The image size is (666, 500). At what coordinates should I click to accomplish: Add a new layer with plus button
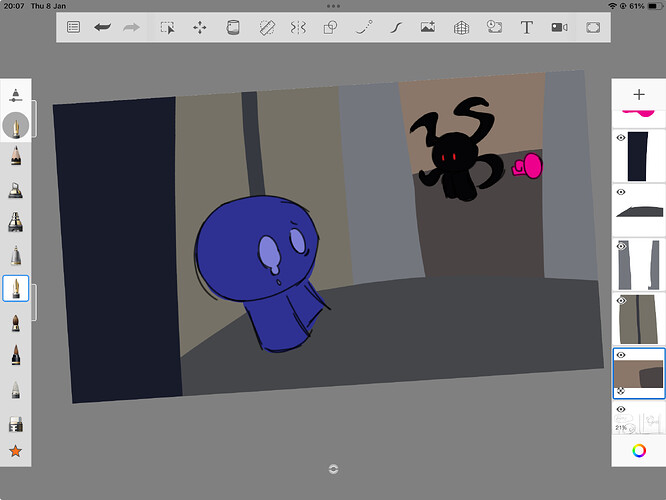click(x=638, y=94)
